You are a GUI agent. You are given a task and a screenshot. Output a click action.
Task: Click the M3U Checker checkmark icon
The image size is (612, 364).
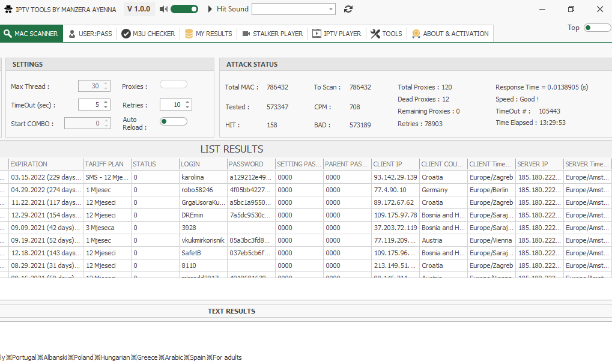click(x=126, y=34)
